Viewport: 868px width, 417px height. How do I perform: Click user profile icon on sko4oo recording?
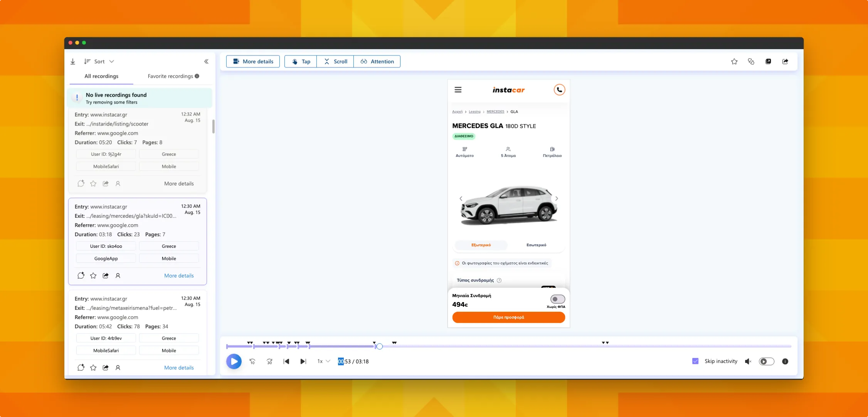[118, 276]
